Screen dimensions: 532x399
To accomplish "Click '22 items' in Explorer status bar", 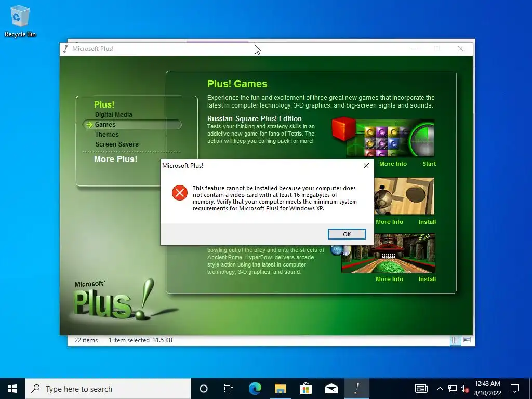I will coord(86,340).
